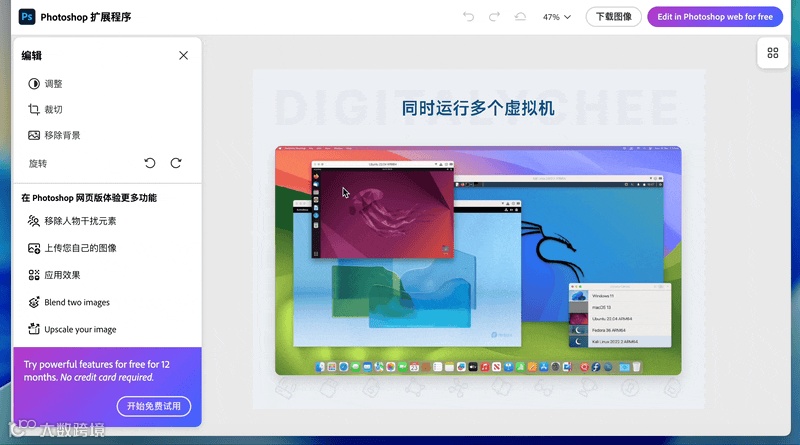Click Fedora 36 ARM64 entry in VM list
The height and width of the screenshot is (445, 800).
click(620, 330)
